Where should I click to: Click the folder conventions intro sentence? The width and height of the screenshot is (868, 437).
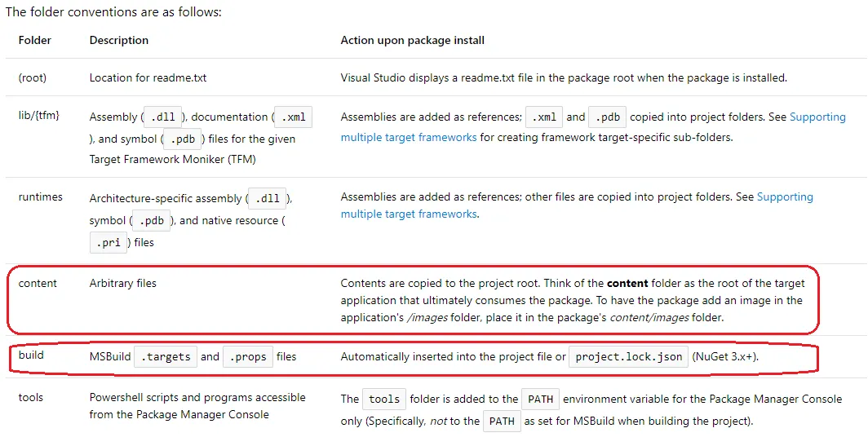[x=113, y=12]
